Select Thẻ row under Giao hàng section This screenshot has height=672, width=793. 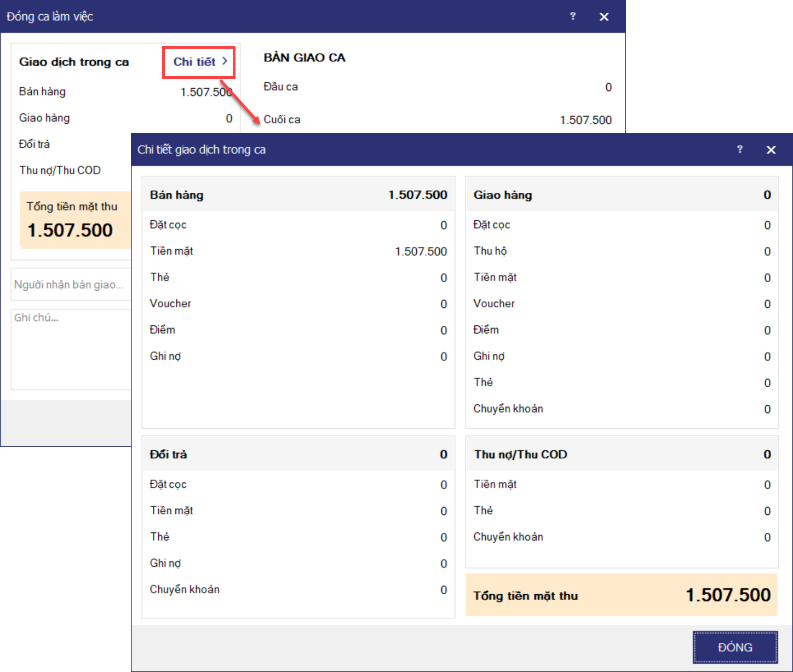(x=622, y=383)
